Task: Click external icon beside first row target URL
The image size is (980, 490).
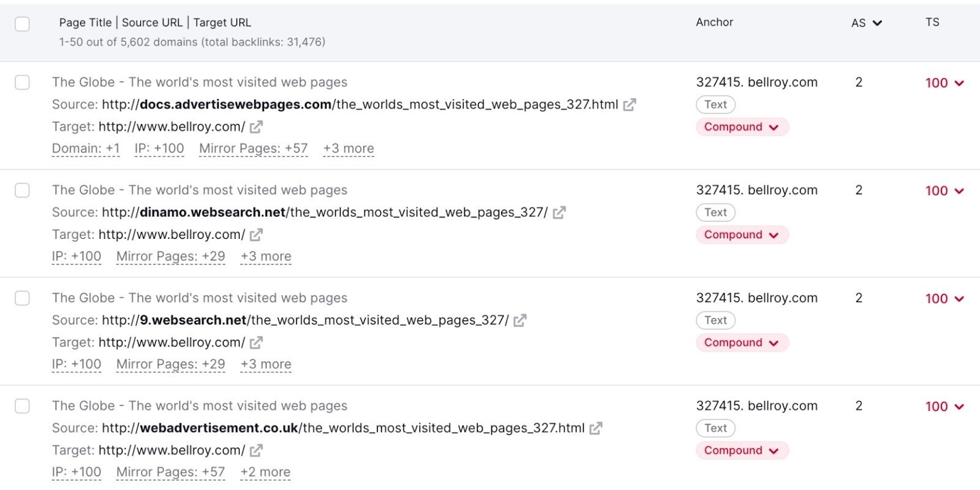Action: pos(257,127)
